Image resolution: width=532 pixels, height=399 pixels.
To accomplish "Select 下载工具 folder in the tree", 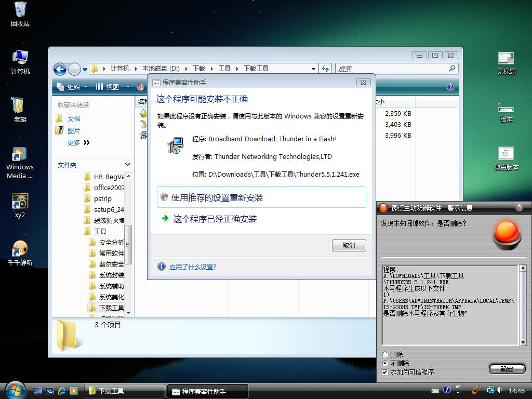I will [x=111, y=308].
